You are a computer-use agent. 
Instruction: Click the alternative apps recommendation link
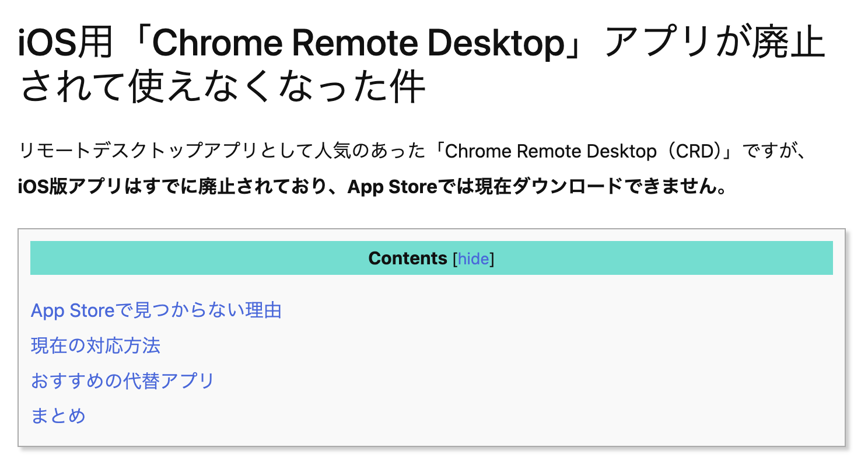[x=121, y=380]
